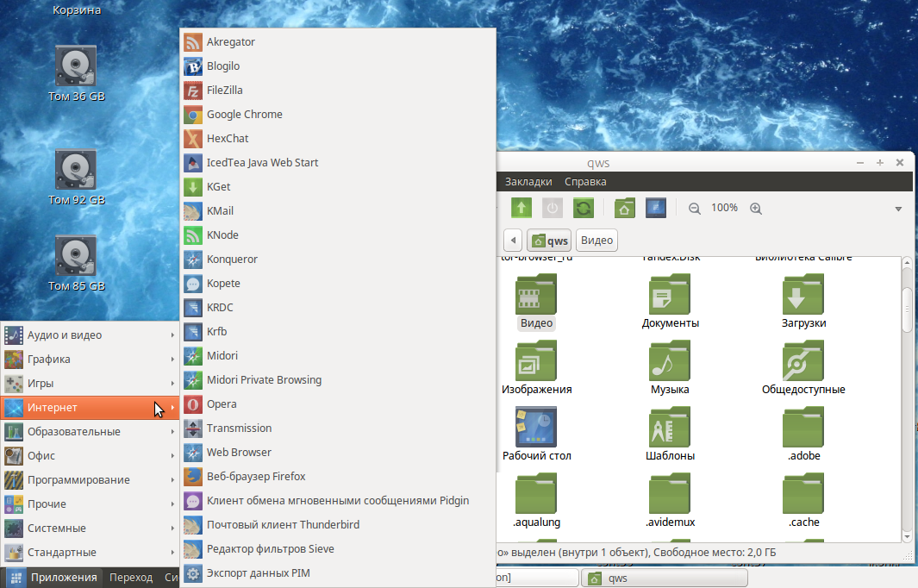This screenshot has height=588, width=918.
Task: Launch Google Chrome browser
Action: [x=338, y=114]
